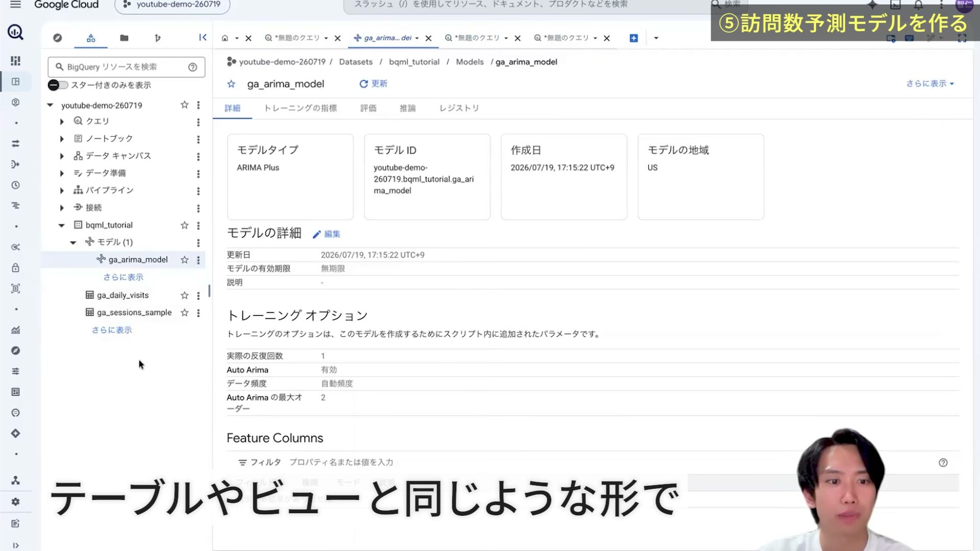
Task: Star the ga_daily_visits table
Action: pos(184,295)
